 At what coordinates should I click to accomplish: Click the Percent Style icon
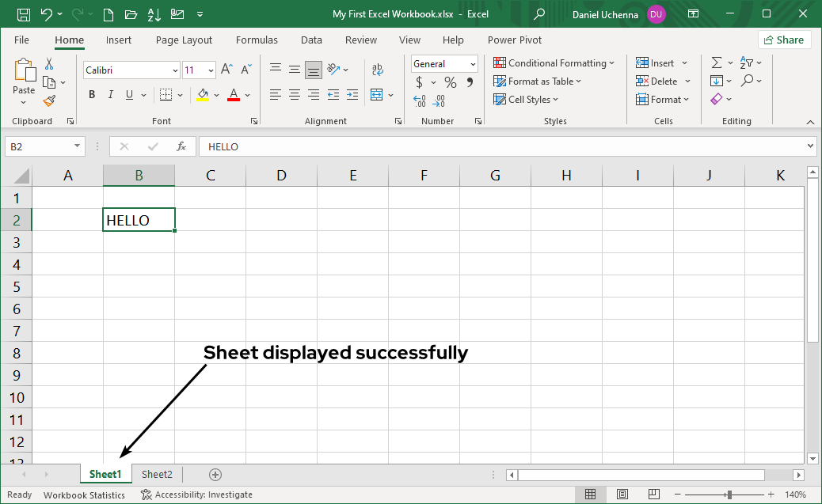coord(449,81)
